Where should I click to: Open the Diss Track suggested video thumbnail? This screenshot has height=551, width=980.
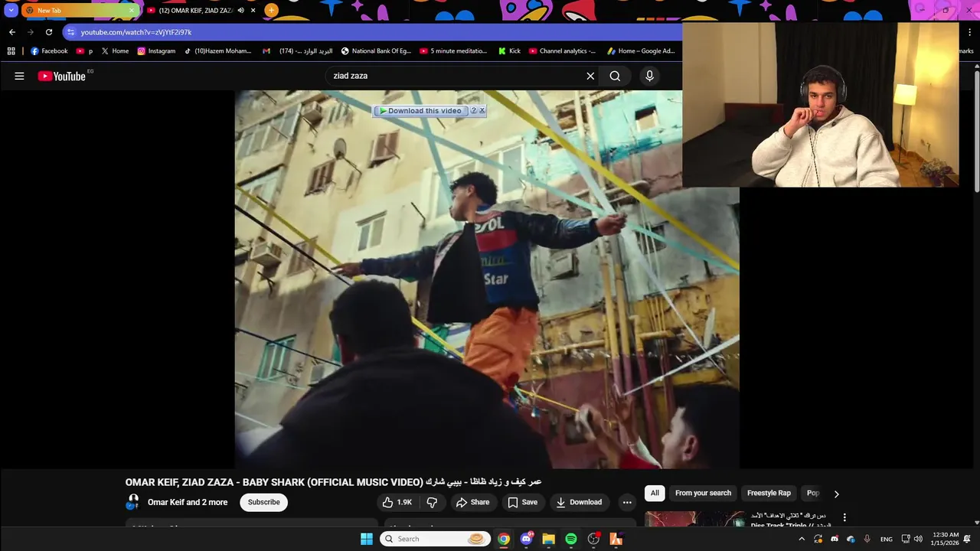(x=694, y=519)
